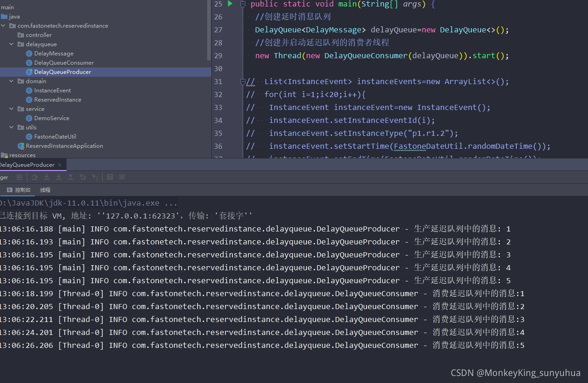Click the Drop Frame debugger icon
588x383 pixels.
[83, 177]
